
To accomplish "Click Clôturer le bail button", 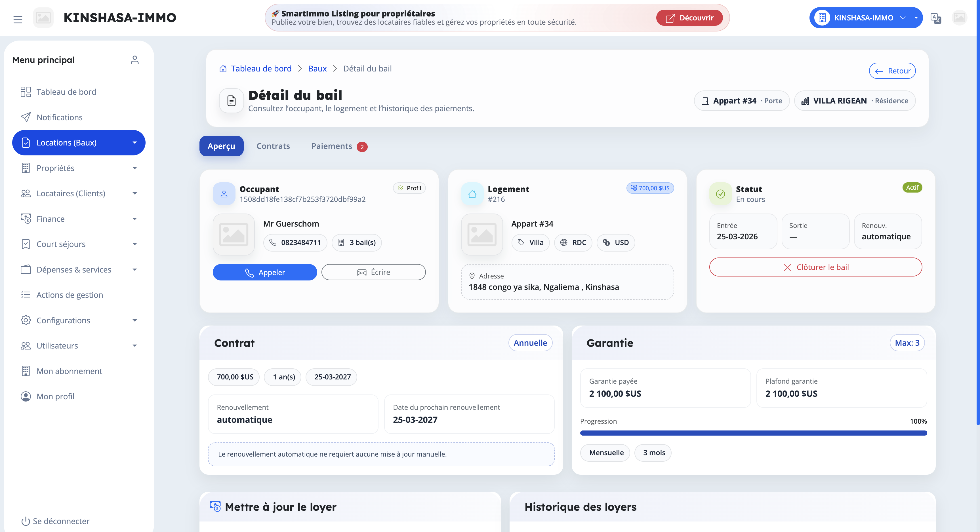I will coord(816,267).
